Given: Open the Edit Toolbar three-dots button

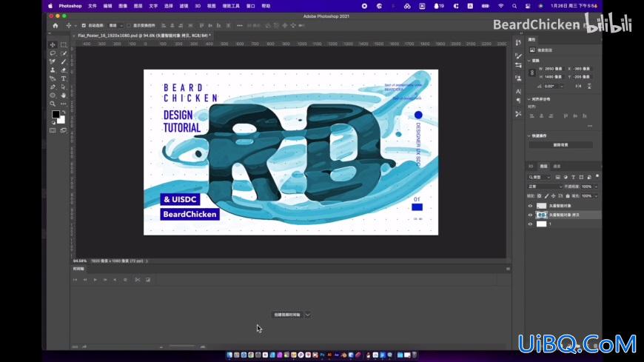Looking at the screenshot, I should pyautogui.click(x=63, y=104).
